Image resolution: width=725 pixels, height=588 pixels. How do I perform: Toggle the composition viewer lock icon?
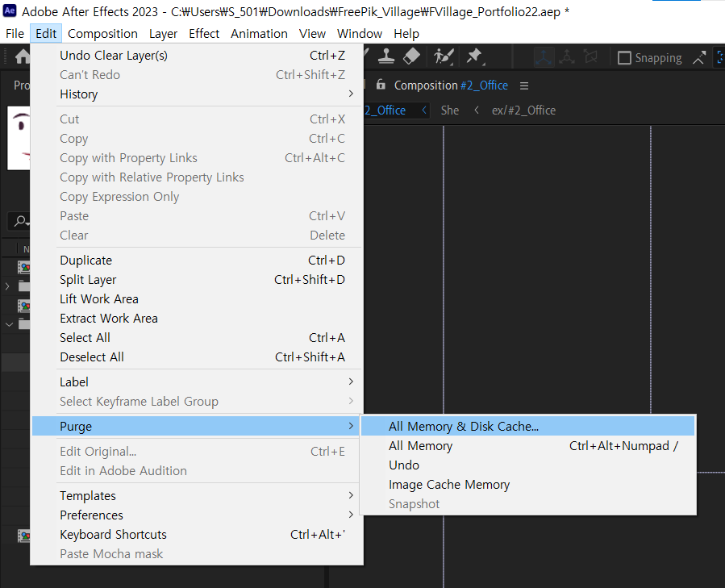point(381,85)
